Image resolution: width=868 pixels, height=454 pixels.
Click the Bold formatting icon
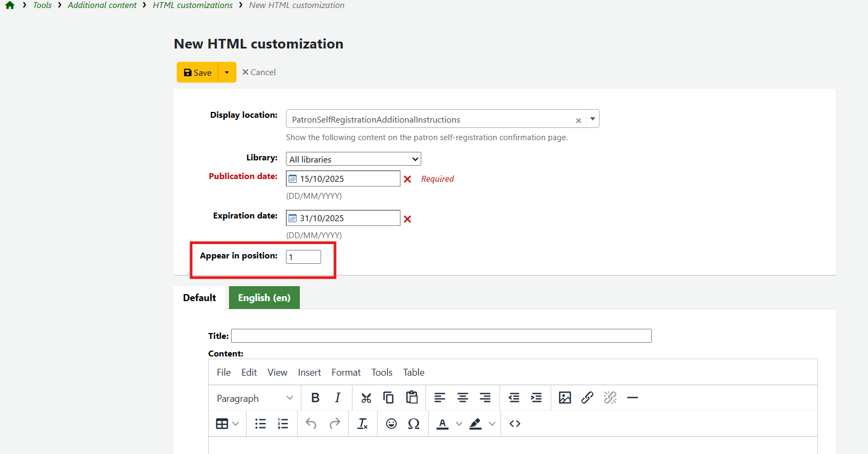pyautogui.click(x=315, y=398)
